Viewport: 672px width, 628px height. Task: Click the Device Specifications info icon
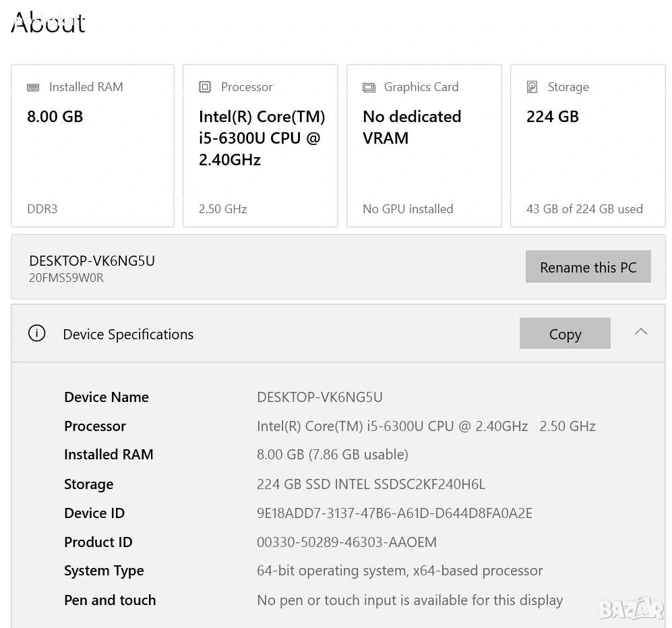tap(37, 333)
